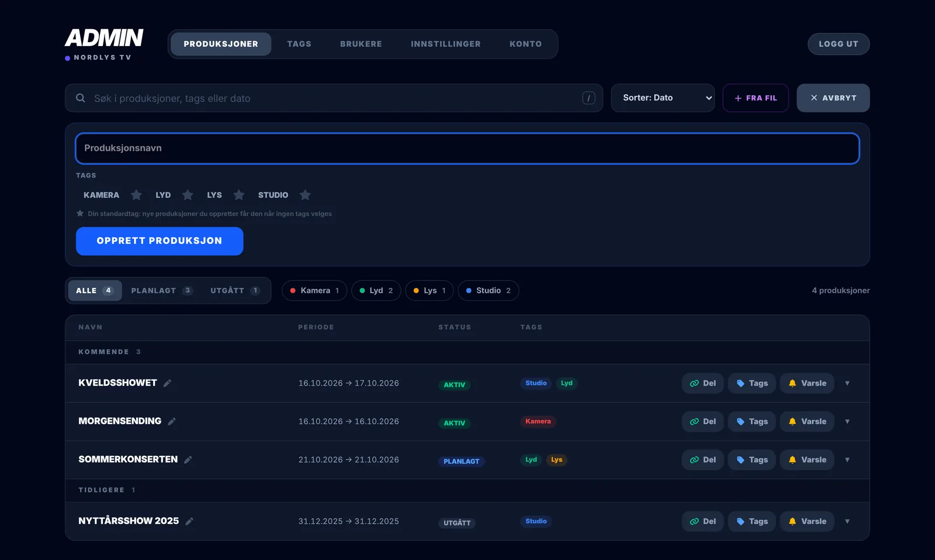Click the pencil icon next to MORGENSENDING
Screen dimensions: 935x560
(172, 422)
